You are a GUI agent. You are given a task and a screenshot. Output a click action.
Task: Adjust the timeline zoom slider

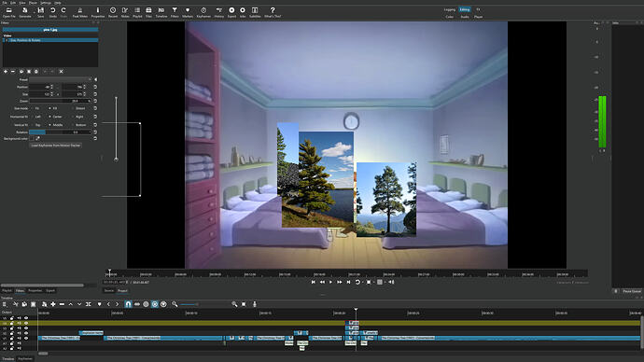pos(189,304)
